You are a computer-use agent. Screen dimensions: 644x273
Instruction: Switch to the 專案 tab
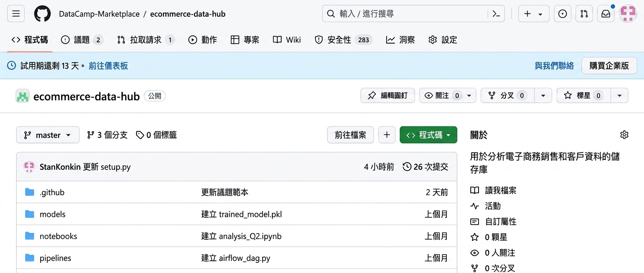(x=245, y=40)
